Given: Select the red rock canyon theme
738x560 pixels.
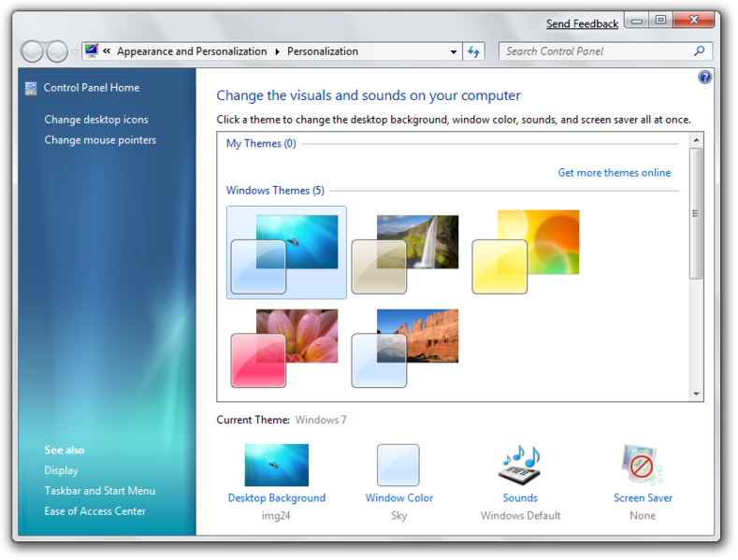Looking at the screenshot, I should tap(405, 348).
